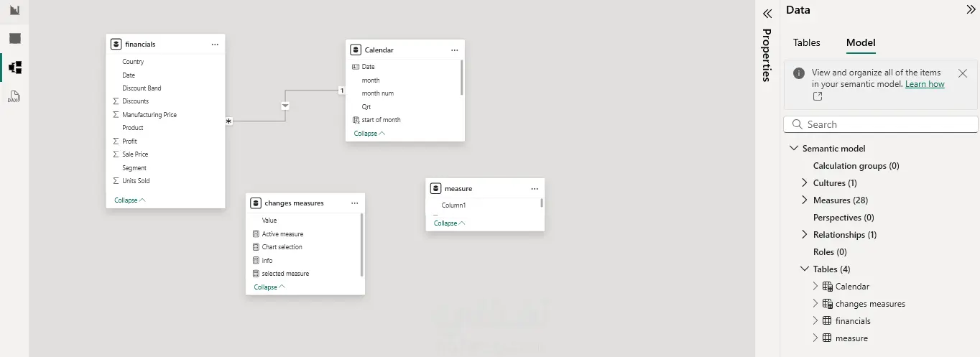Click the Learn how link
The image size is (980, 357).
tap(925, 84)
